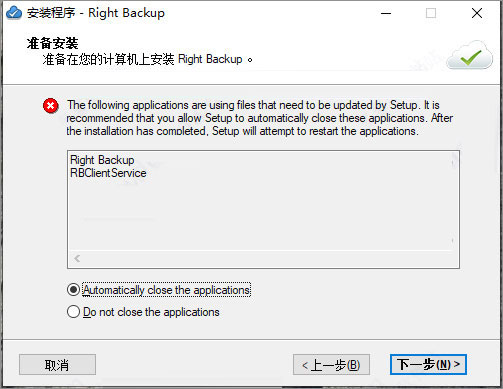
Task: Minimize the Right Backup setup window
Action: point(386,13)
